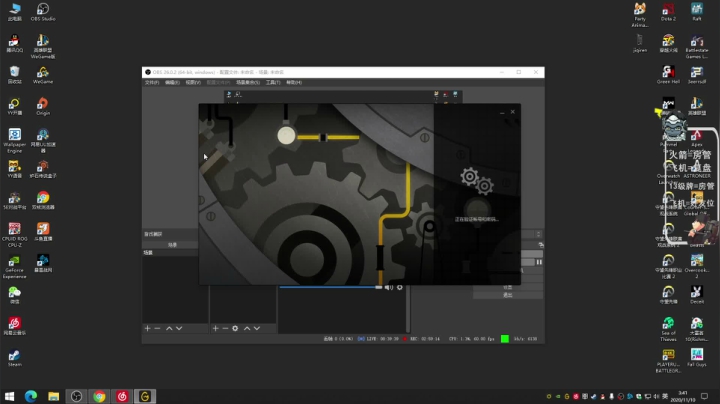
Task: Launch Origin from the desktop
Action: pos(43,107)
